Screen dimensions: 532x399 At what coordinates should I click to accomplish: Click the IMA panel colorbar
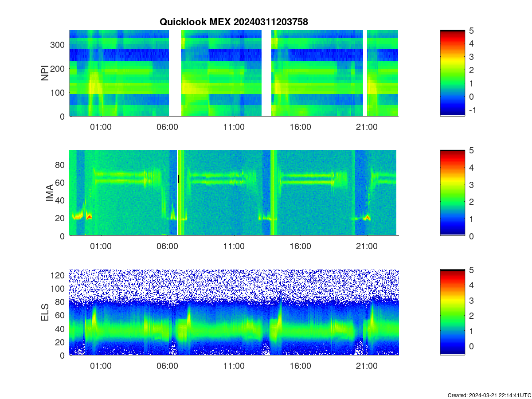(452, 193)
